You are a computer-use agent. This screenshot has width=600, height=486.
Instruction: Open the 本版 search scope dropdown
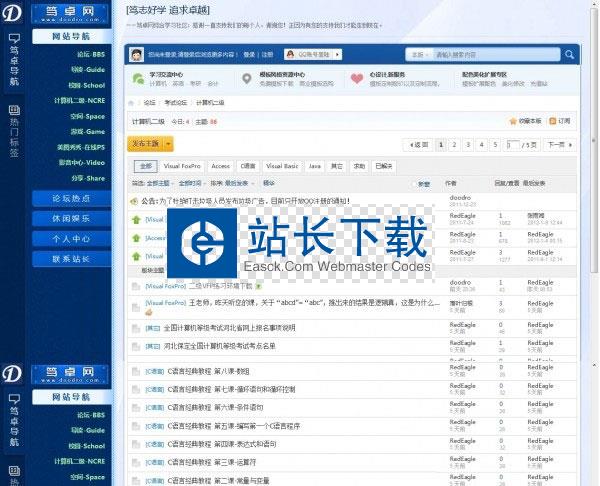coord(420,54)
